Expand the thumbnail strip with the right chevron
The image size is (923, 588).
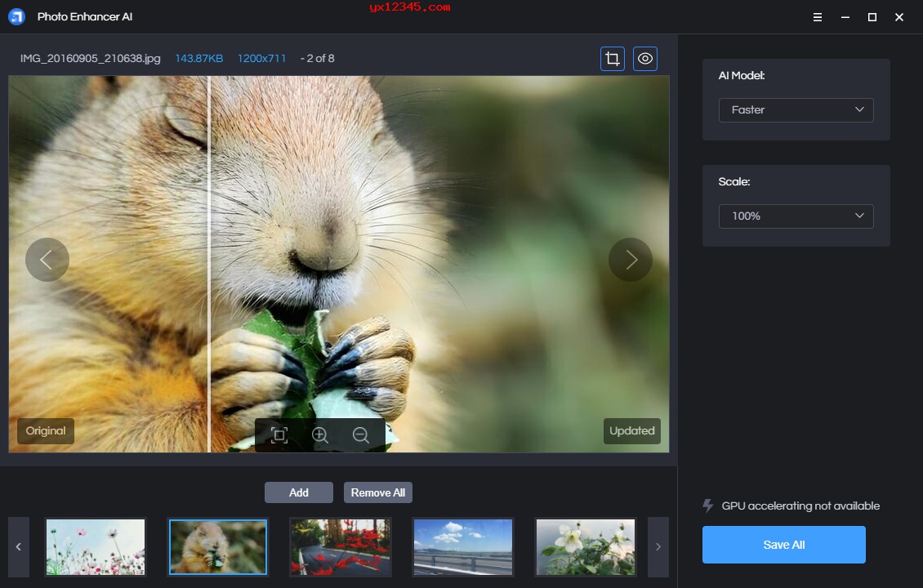click(x=658, y=547)
